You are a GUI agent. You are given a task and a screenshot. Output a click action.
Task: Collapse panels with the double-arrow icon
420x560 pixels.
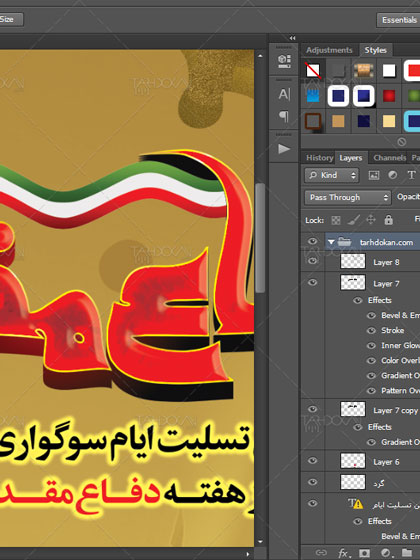coord(292,38)
